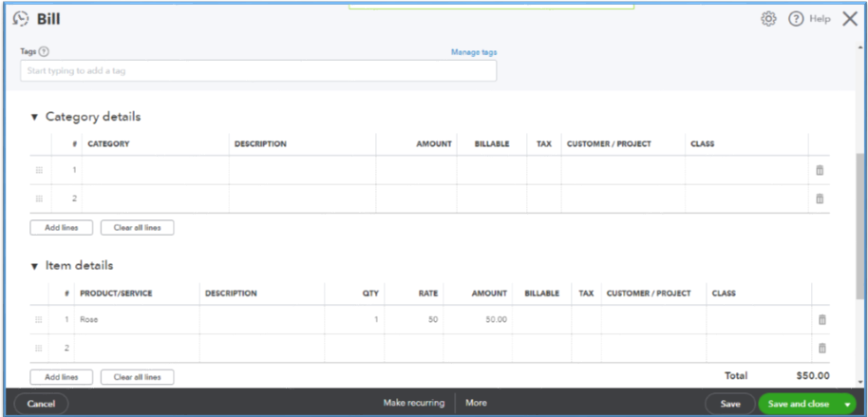
Task: Open the settings gear icon
Action: pos(768,19)
